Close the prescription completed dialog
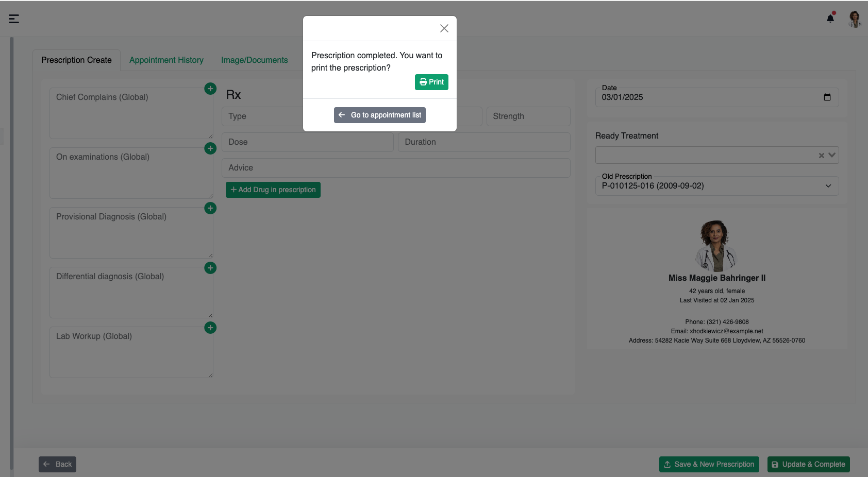The image size is (868, 477). tap(444, 28)
